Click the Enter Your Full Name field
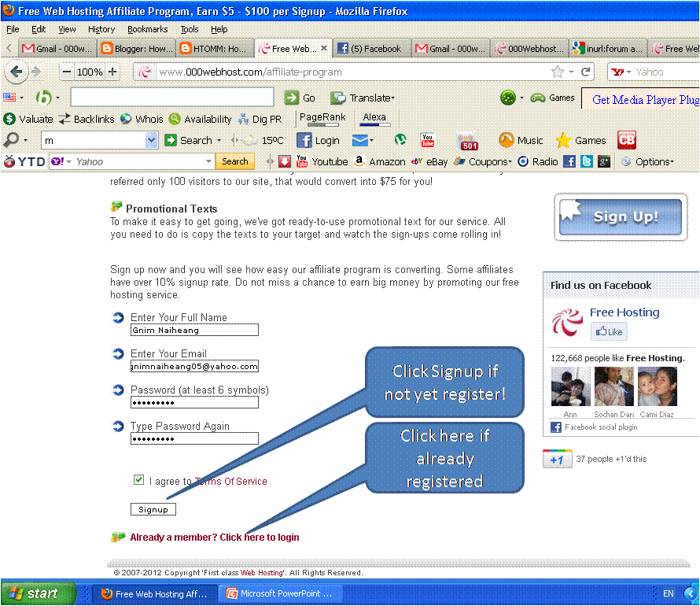The width and height of the screenshot is (700, 606). (194, 330)
